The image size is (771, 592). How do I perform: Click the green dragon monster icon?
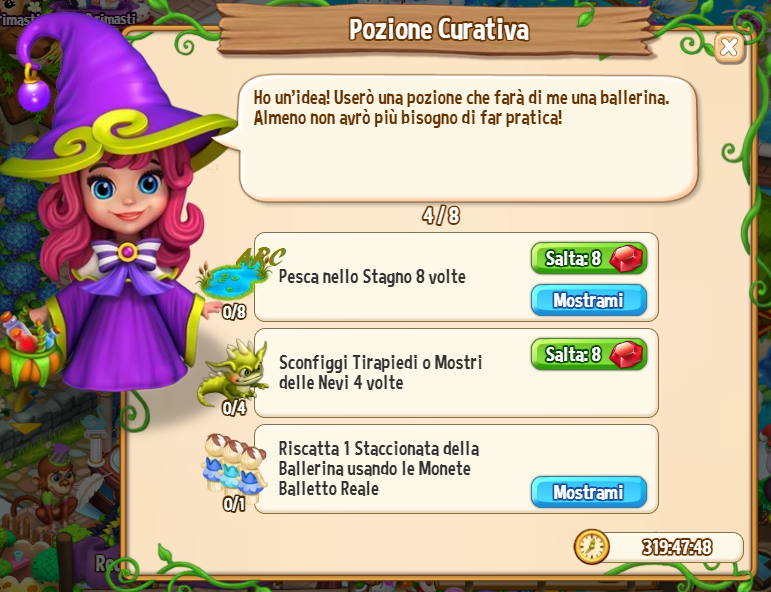pos(233,373)
